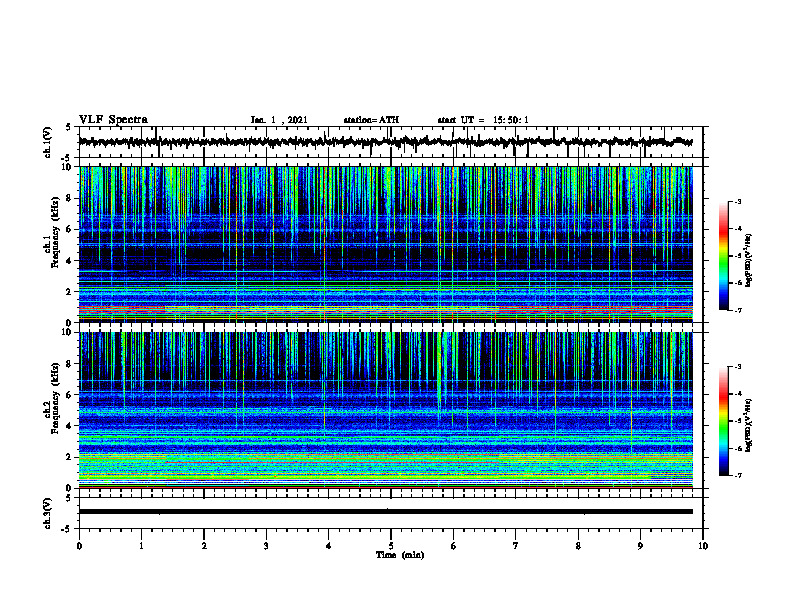Click the ch.2 colorbar "log(PSD)" label
792x612 pixels.
click(749, 426)
